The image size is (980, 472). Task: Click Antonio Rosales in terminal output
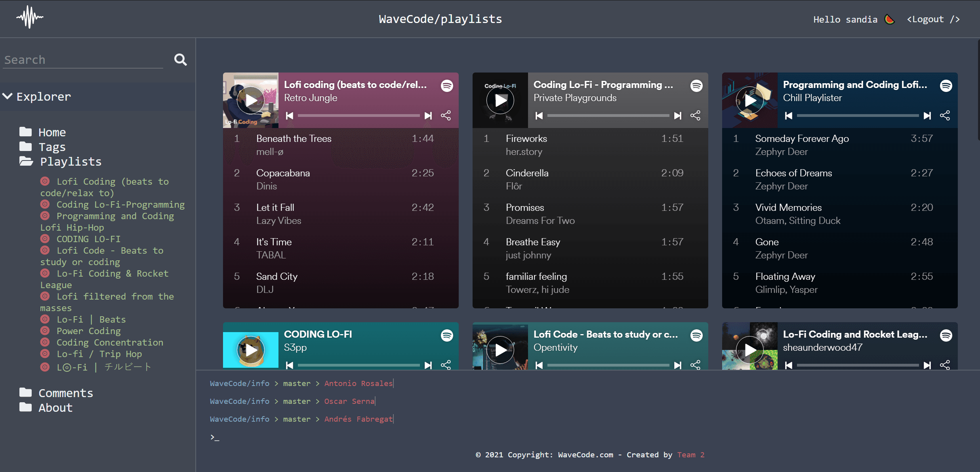tap(358, 383)
